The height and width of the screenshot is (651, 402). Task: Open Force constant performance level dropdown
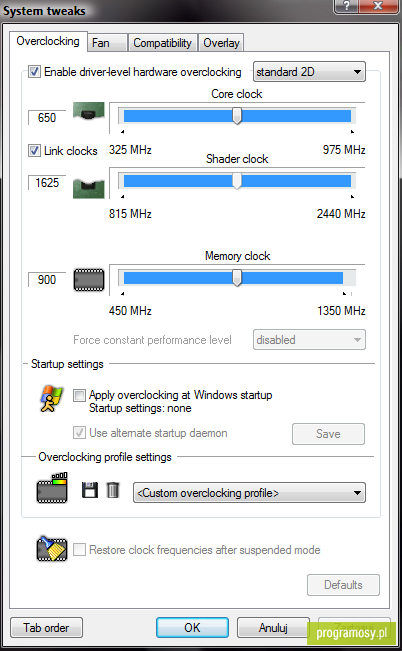pos(309,340)
